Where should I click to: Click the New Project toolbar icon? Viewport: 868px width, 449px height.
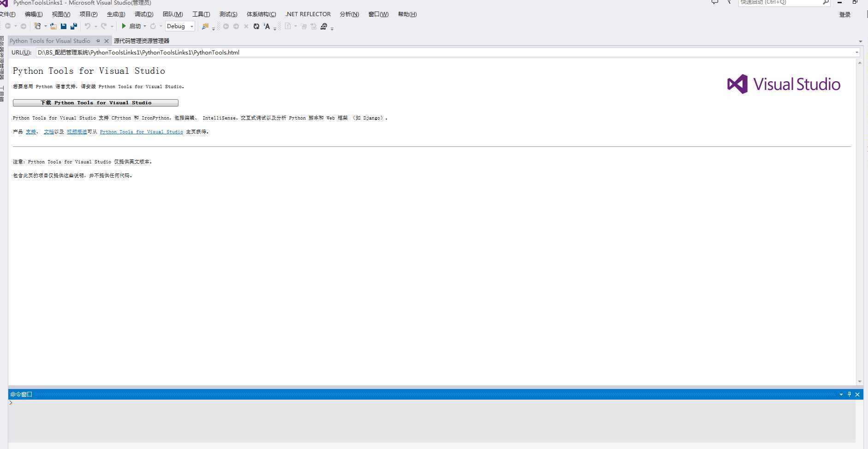[38, 26]
